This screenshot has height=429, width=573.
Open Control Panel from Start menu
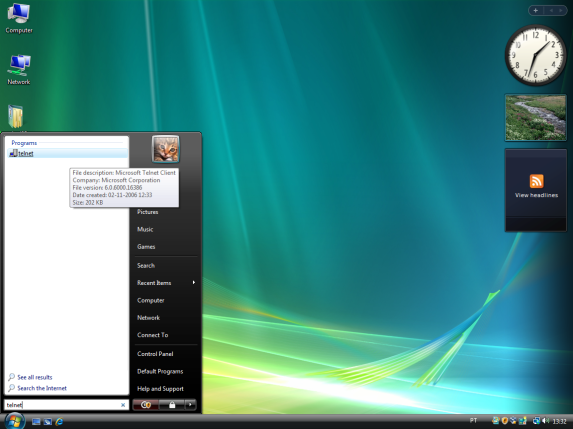(155, 354)
